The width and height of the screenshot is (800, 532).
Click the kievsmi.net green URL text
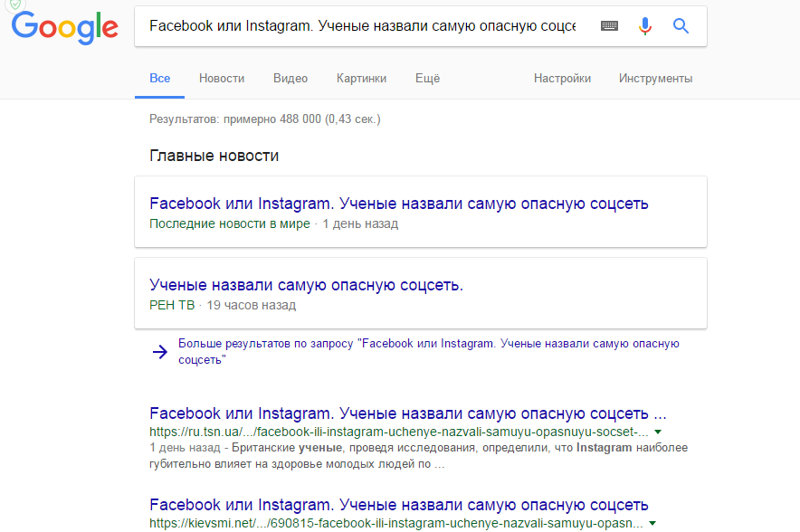click(x=395, y=523)
